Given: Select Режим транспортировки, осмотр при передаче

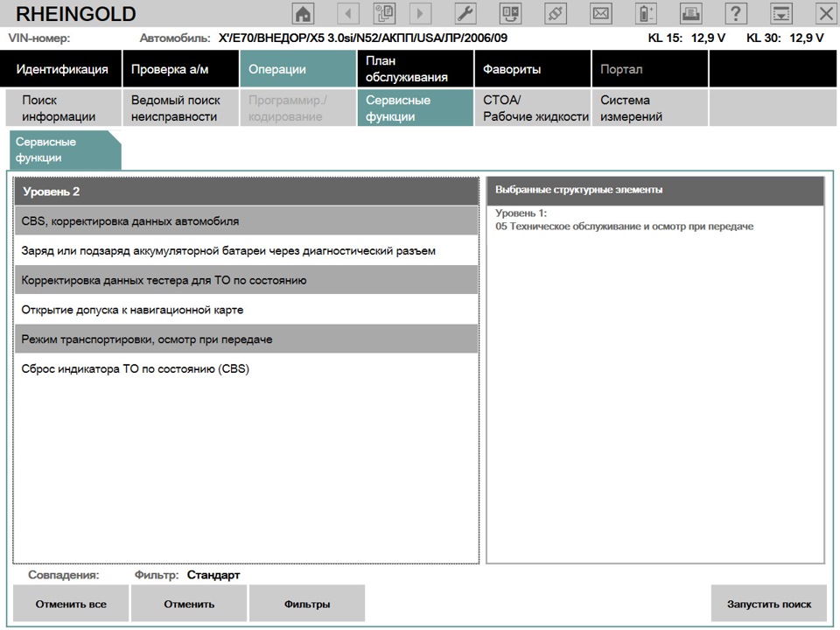Looking at the screenshot, I should click(247, 339).
